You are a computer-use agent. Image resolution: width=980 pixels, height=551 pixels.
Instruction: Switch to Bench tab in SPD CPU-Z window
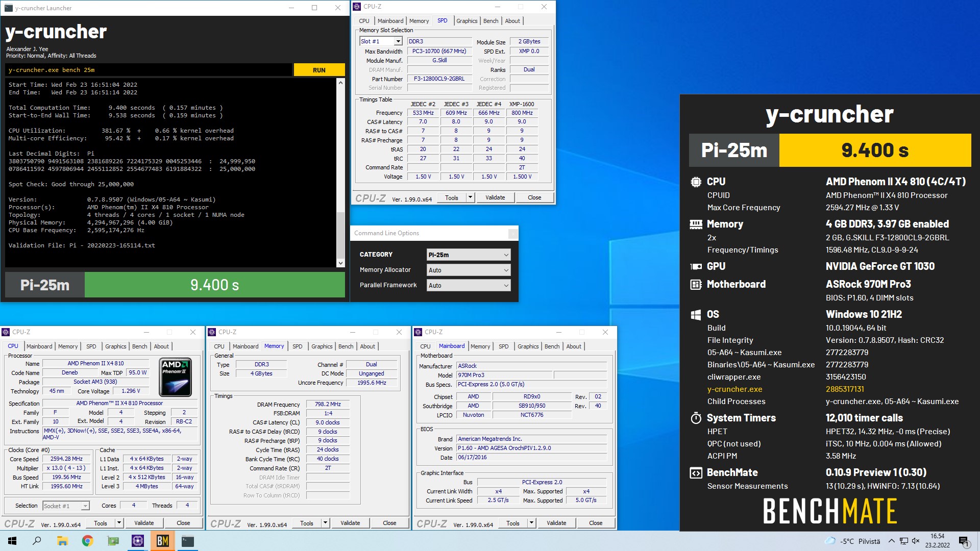tap(491, 21)
